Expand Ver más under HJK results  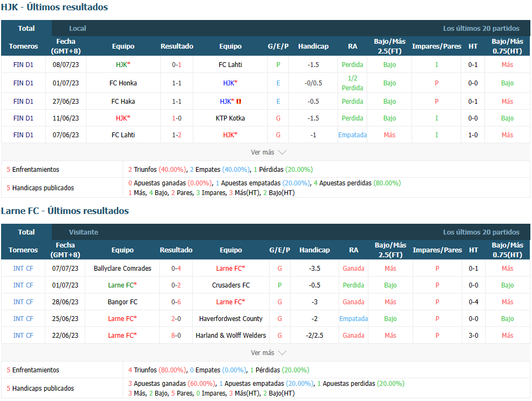point(268,152)
